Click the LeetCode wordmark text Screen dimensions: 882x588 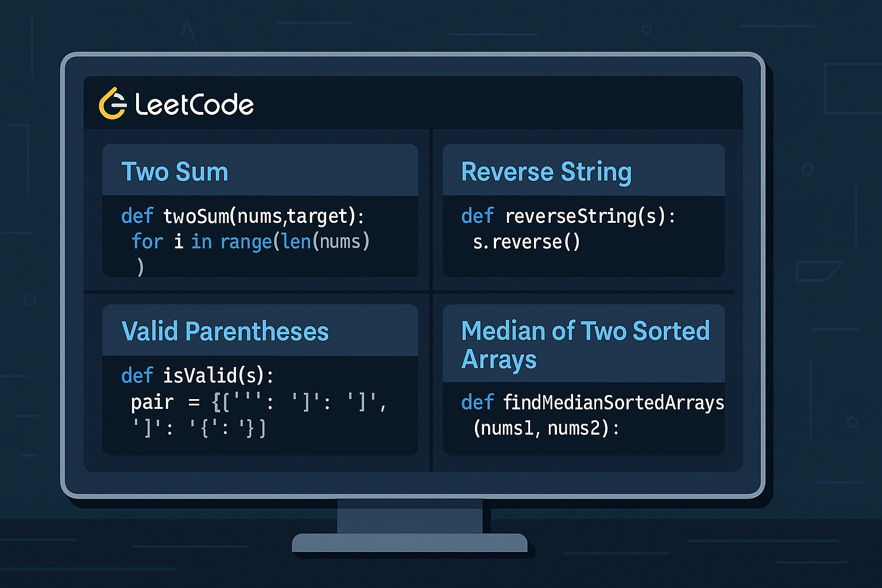click(194, 105)
